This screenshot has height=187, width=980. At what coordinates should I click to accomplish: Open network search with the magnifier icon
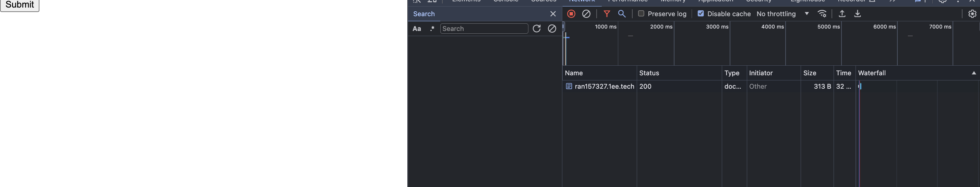tap(622, 14)
